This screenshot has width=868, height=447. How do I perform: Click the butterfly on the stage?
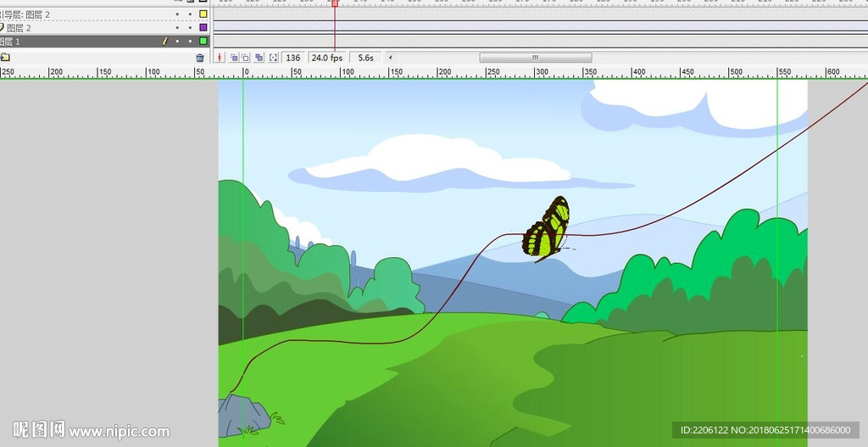[x=547, y=229]
